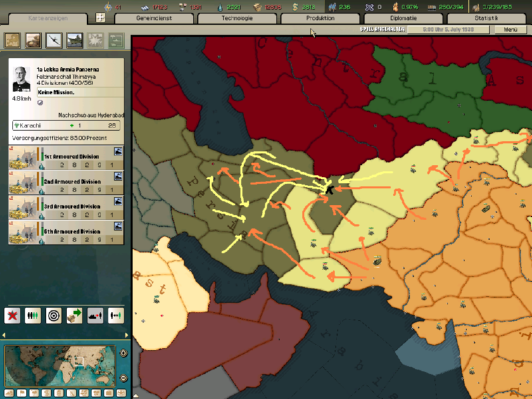Open the Produktion tab

coord(321,19)
